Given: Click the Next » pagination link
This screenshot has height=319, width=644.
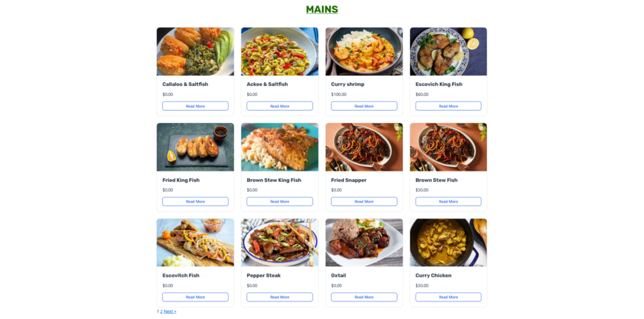Looking at the screenshot, I should click(170, 311).
